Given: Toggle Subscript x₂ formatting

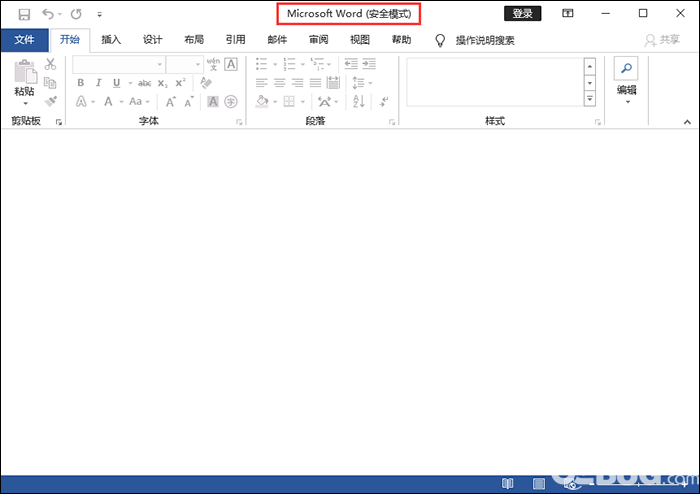Looking at the screenshot, I should [x=162, y=83].
